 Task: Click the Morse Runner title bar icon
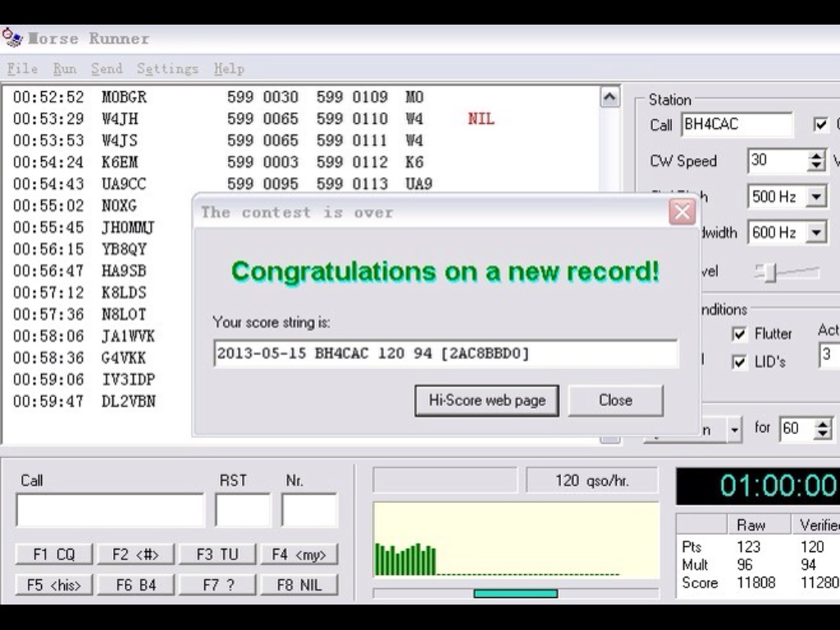pos(11,38)
